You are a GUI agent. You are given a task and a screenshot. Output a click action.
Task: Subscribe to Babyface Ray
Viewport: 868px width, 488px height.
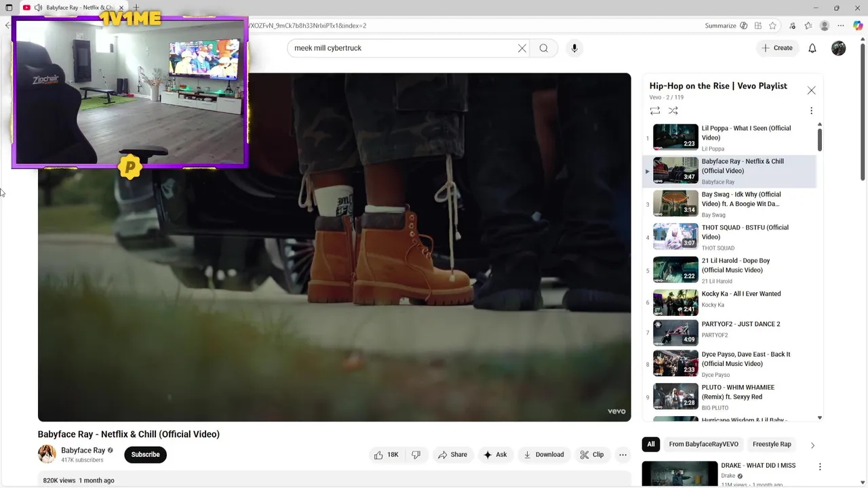point(145,455)
